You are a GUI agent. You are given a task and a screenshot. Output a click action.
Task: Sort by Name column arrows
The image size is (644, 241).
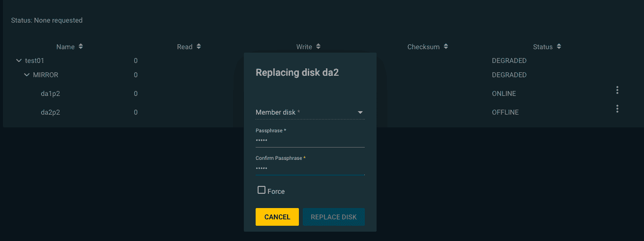tap(81, 47)
